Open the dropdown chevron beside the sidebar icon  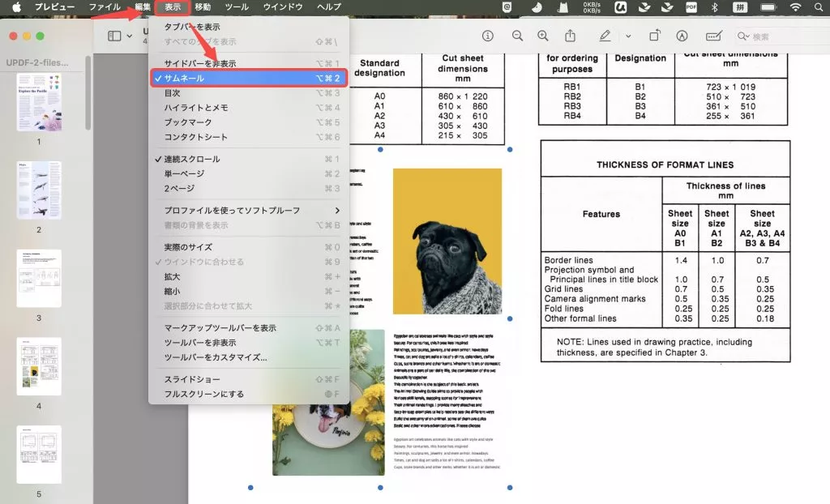pos(129,36)
